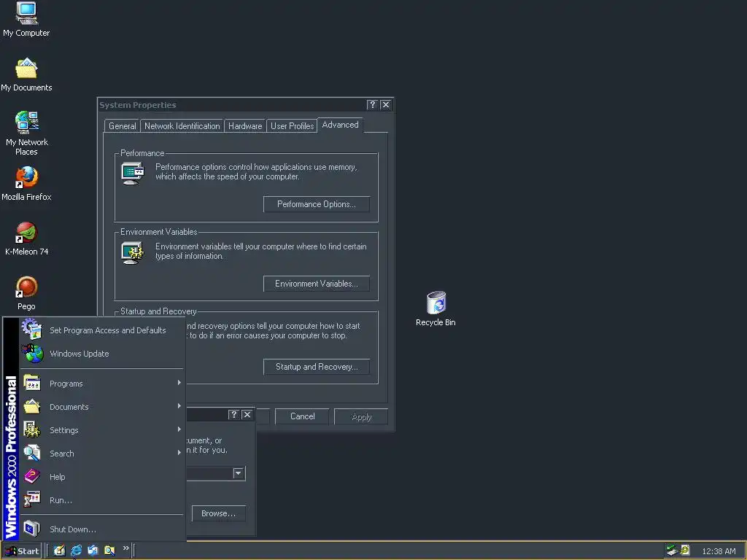This screenshot has height=560, width=747.
Task: Expand the Search submenu arrow
Action: [x=179, y=452]
